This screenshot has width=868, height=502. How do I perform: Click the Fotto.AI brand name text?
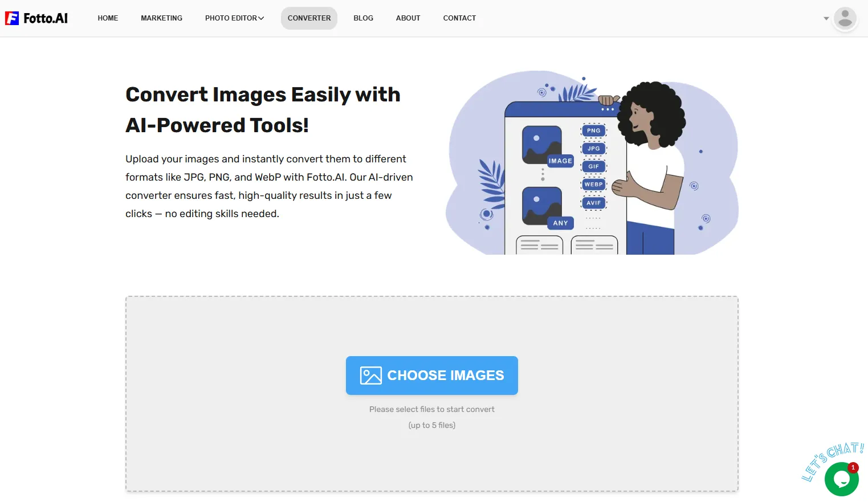coord(46,18)
